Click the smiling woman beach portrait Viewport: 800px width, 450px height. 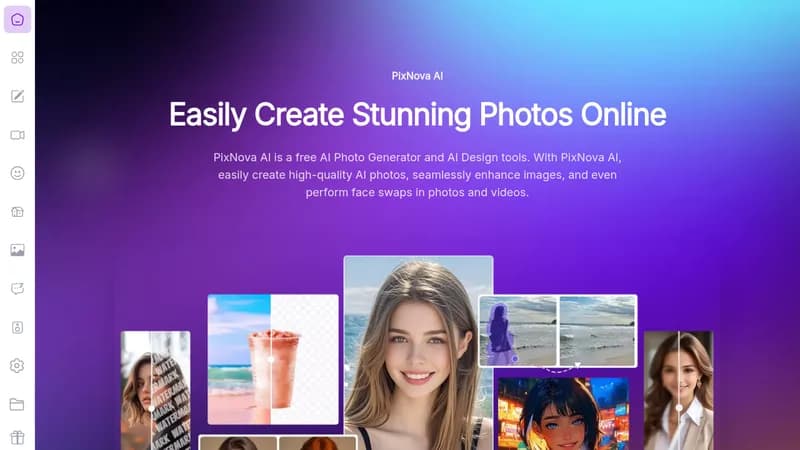418,353
